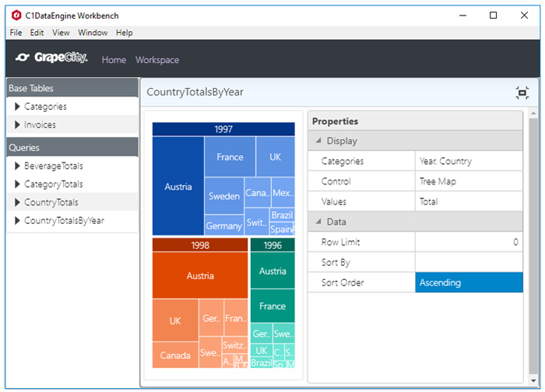Click the 1998 treemap header
Image resolution: width=545 pixels, height=392 pixels.
(x=200, y=245)
